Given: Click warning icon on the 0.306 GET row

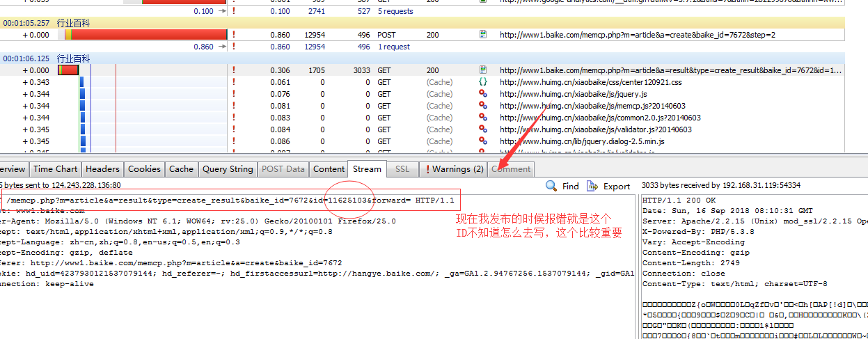Looking at the screenshot, I should [x=233, y=70].
